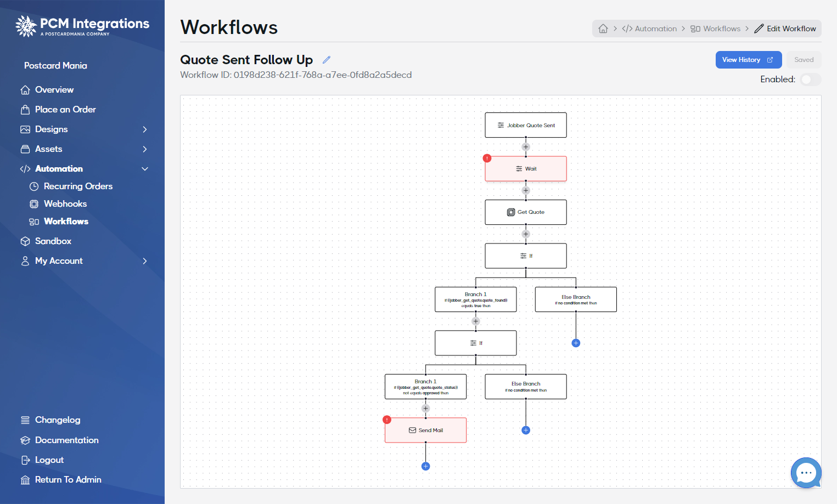837x504 pixels.
Task: Select the Send Mail node
Action: click(x=425, y=431)
